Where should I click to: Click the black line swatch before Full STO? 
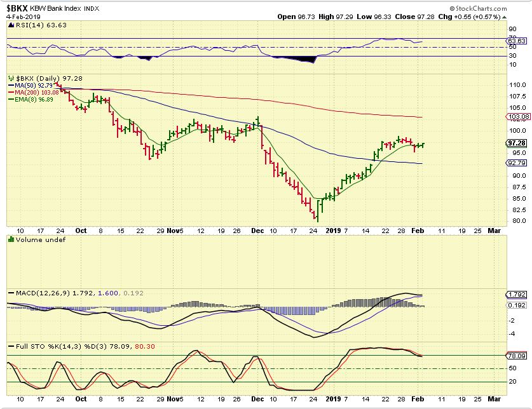[x=11, y=347]
